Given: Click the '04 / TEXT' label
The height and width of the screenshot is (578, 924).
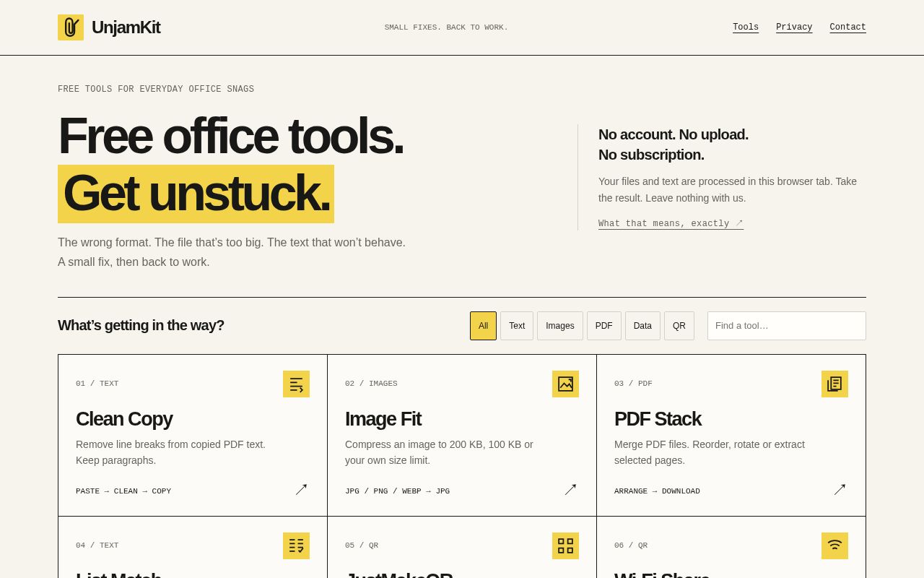Looking at the screenshot, I should [x=97, y=545].
